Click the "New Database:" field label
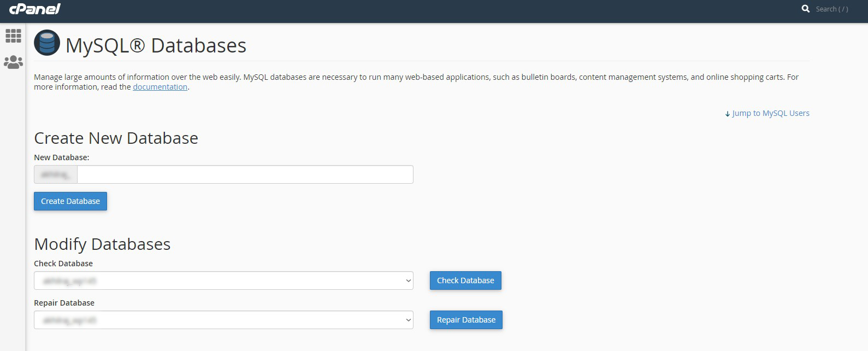Screen dimensions: 868x351 tap(61, 157)
